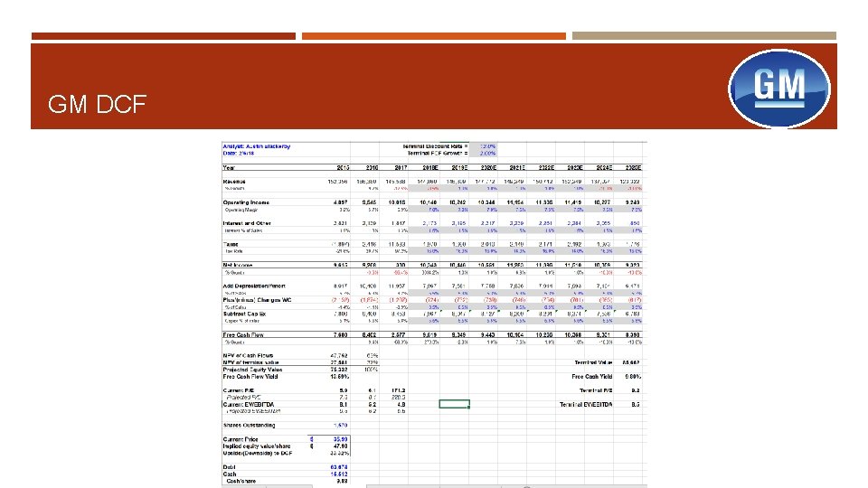
Task: Select the 2018E column header
Action: pyautogui.click(x=430, y=168)
